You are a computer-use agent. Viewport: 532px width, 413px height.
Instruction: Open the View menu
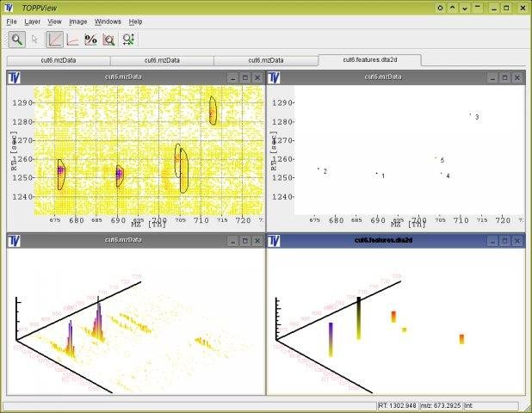[54, 22]
